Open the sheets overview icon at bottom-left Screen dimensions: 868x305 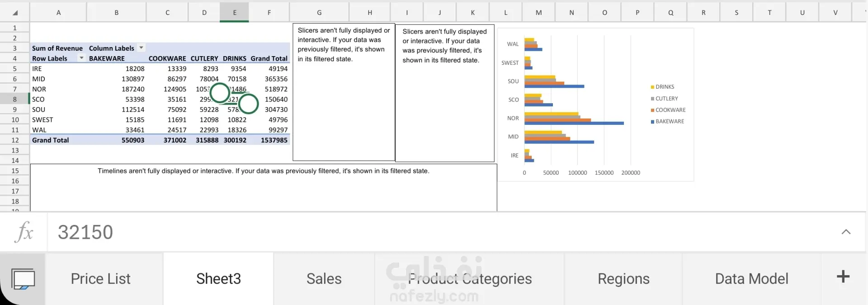[23, 279]
